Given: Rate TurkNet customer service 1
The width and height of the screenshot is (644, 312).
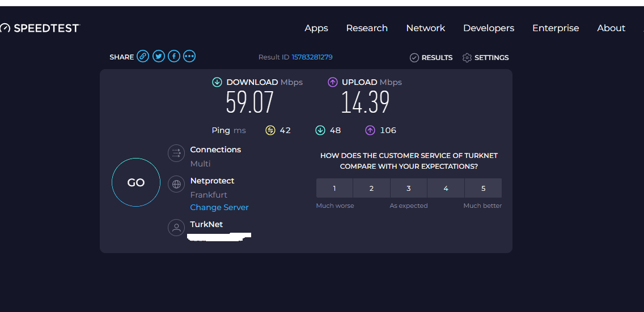Looking at the screenshot, I should 334,188.
